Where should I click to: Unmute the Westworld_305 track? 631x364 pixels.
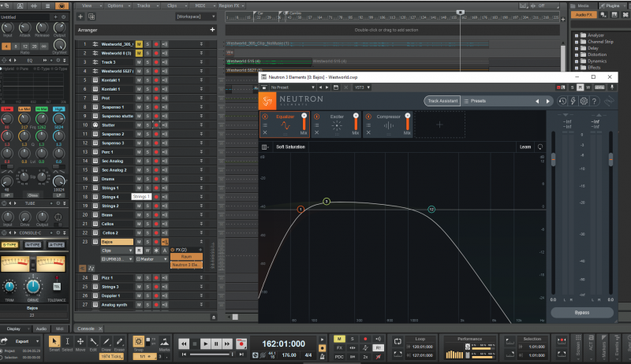point(139,44)
